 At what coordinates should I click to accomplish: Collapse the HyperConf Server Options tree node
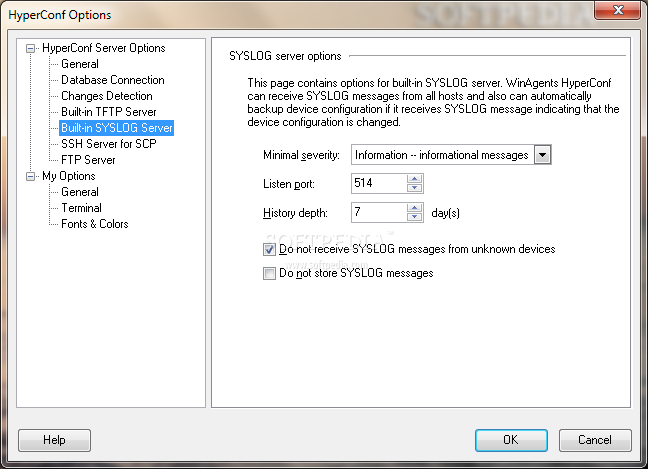pyautogui.click(x=30, y=49)
